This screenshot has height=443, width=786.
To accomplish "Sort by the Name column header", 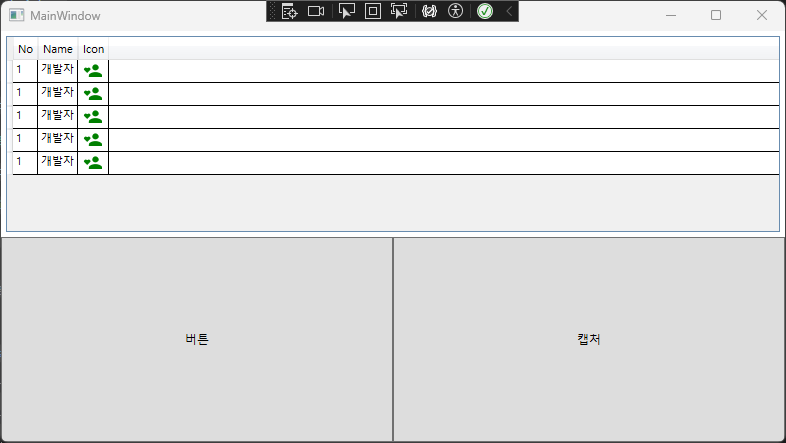I will pos(58,49).
